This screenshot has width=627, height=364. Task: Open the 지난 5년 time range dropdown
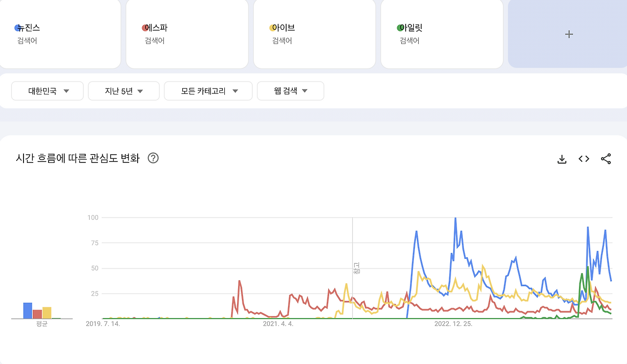(123, 91)
